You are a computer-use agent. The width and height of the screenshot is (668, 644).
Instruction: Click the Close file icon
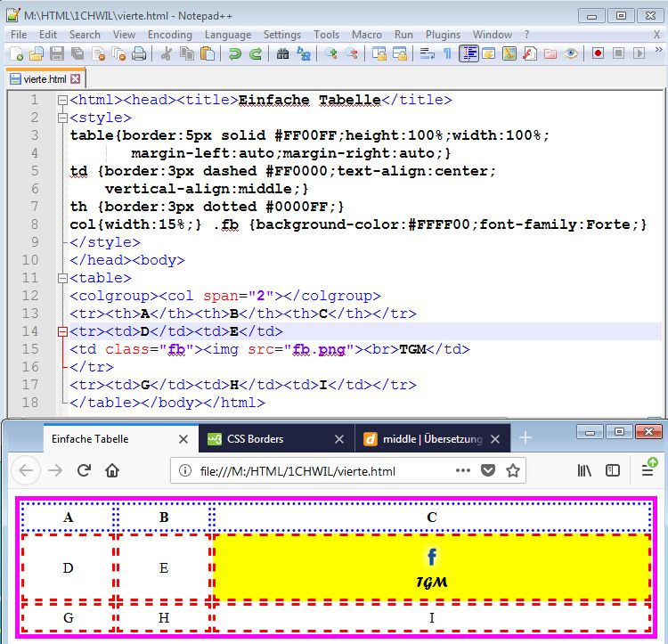[98, 53]
